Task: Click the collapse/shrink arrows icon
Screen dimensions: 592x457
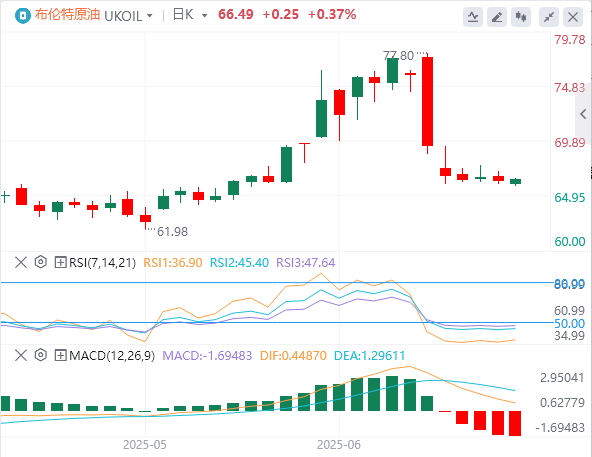Action: point(549,17)
